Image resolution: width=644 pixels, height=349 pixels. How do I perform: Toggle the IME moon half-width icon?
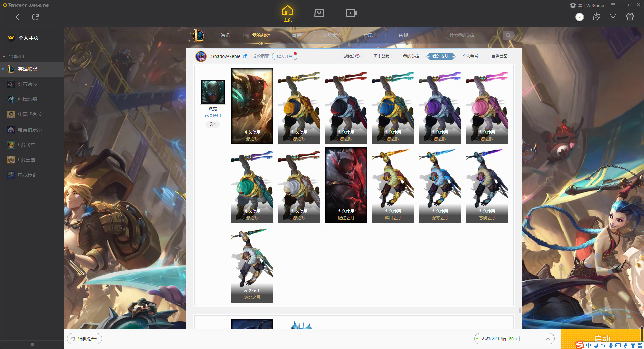tap(596, 345)
